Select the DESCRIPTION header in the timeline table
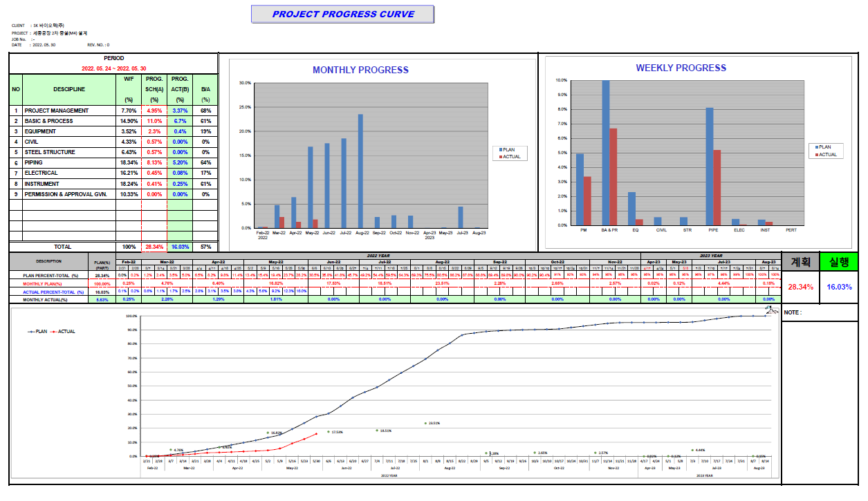This screenshot has height=501, width=868. coord(49,261)
